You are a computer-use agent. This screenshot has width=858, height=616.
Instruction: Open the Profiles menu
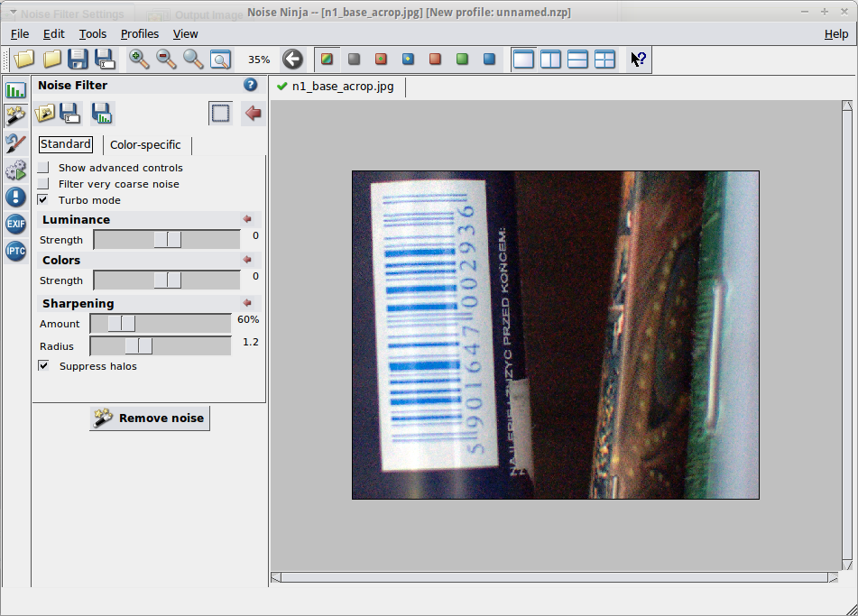140,34
